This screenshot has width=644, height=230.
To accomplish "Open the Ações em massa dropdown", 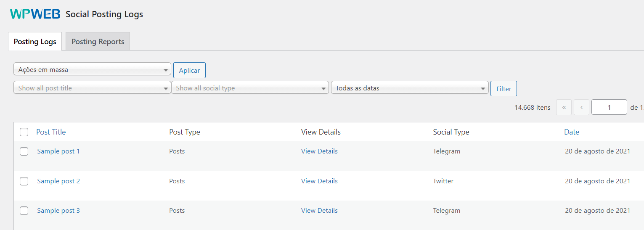I will 92,69.
